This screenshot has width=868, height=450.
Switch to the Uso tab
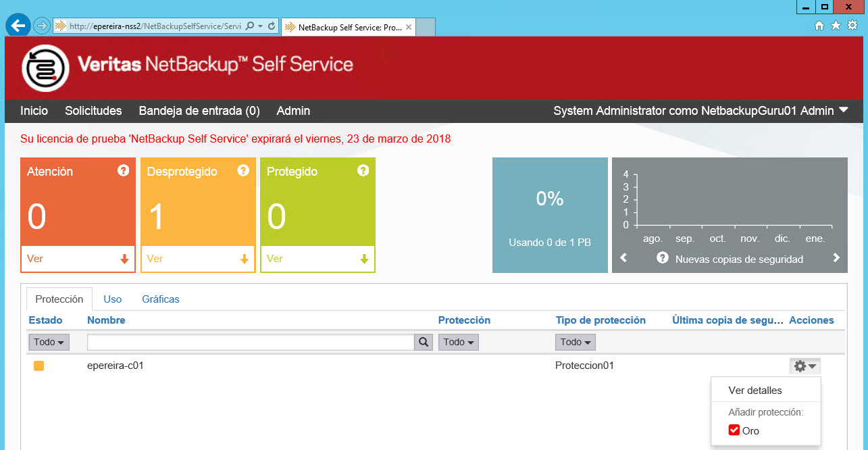point(113,299)
